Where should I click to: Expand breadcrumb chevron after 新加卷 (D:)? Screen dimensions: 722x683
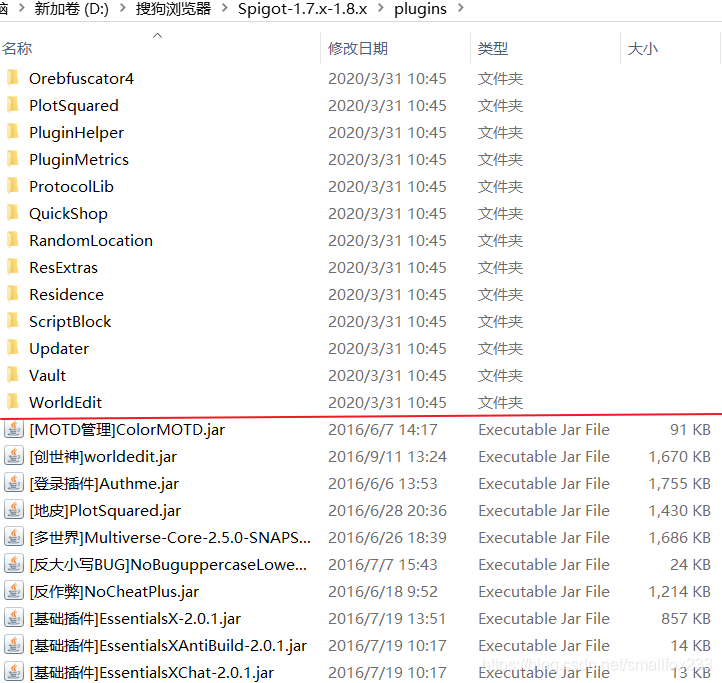click(122, 8)
